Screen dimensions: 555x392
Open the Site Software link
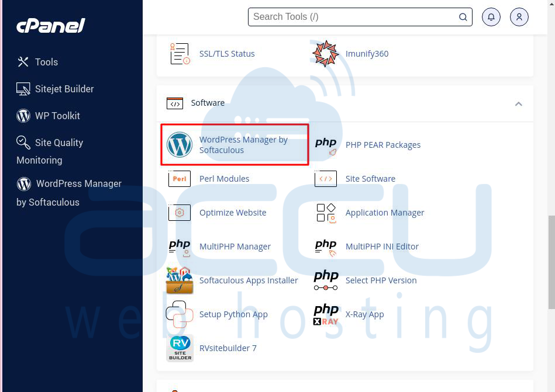point(370,179)
